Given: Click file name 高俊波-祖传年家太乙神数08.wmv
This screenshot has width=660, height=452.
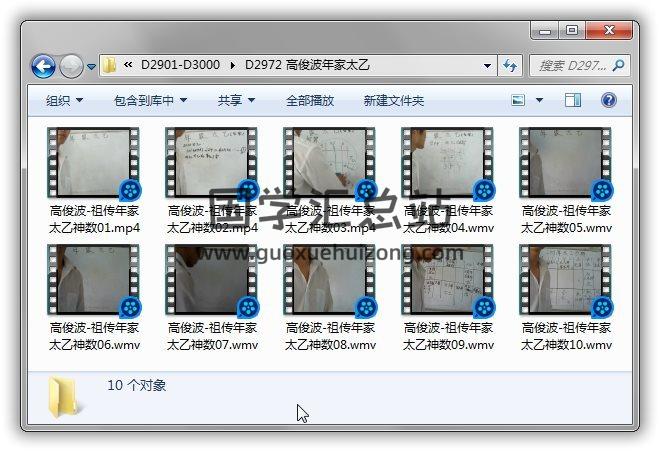Looking at the screenshot, I should 330,336.
